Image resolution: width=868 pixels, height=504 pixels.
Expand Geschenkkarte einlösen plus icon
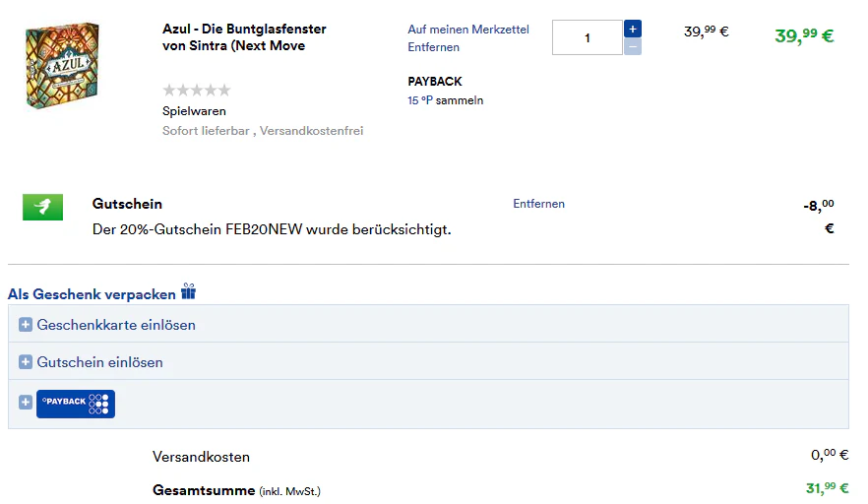pos(26,325)
